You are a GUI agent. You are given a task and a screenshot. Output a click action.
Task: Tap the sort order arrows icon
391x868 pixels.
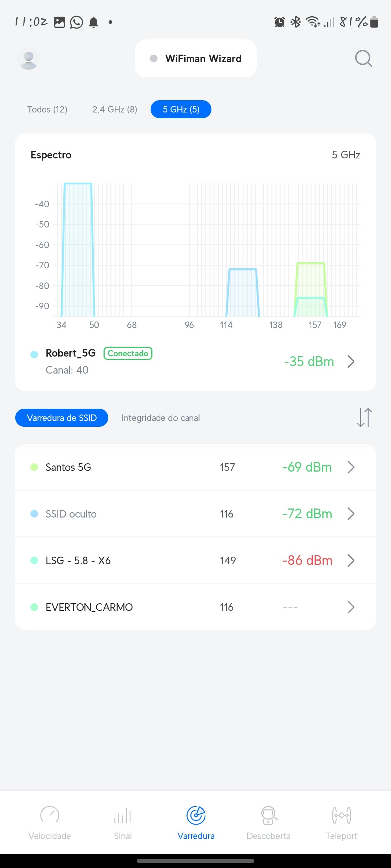coord(364,418)
